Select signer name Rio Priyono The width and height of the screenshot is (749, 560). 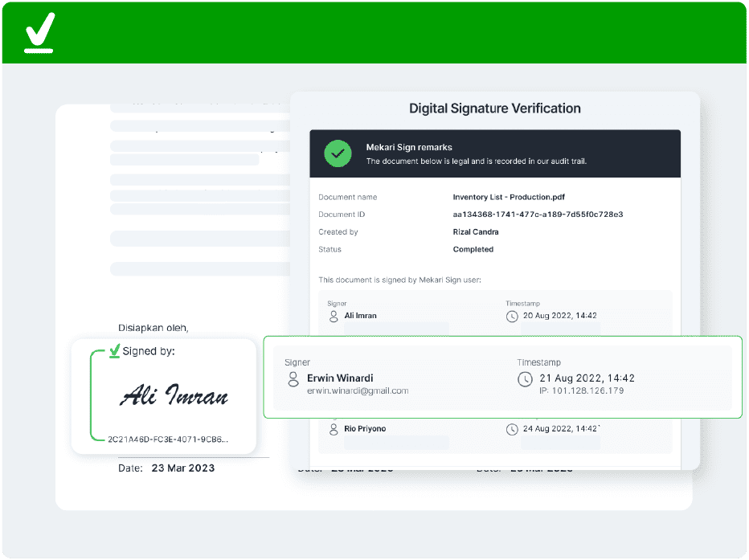pos(365,429)
